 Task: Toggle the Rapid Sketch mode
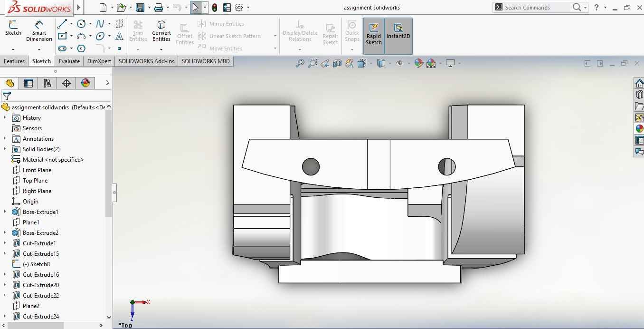point(374,34)
